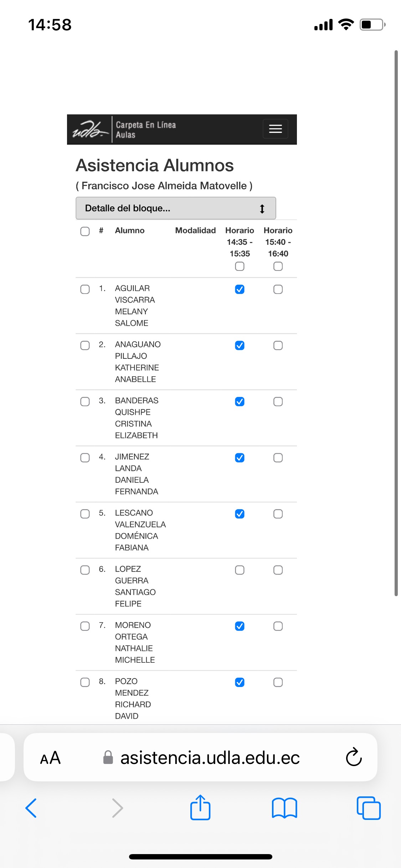Tap the asistencia.udla.edu.ec address bar

click(x=210, y=758)
